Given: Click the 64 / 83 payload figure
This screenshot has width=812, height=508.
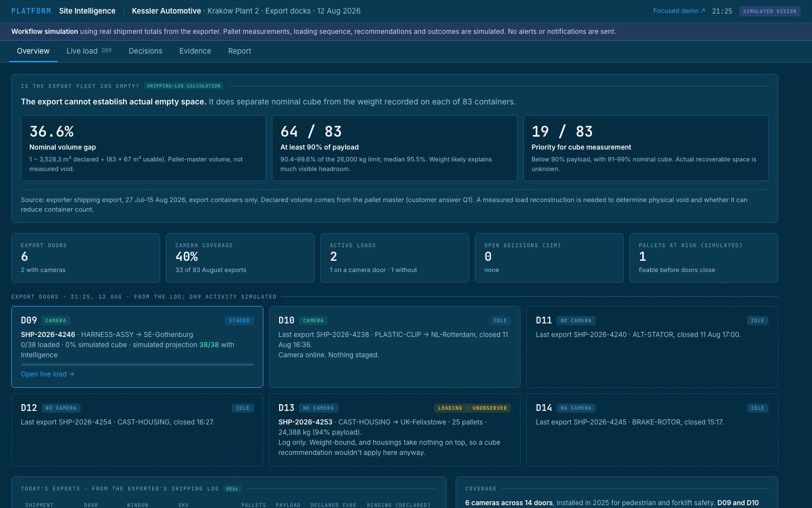Looking at the screenshot, I should pos(311,132).
